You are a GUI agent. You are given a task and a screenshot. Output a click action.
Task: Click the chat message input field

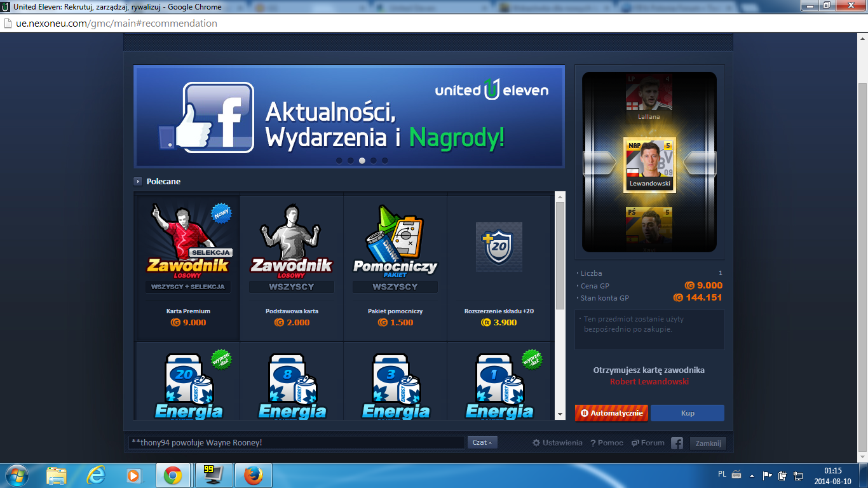coord(296,442)
